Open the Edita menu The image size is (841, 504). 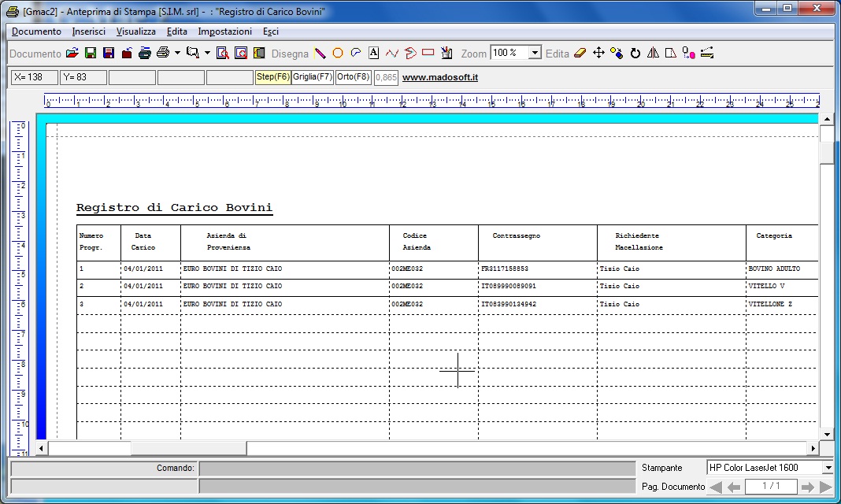[176, 31]
